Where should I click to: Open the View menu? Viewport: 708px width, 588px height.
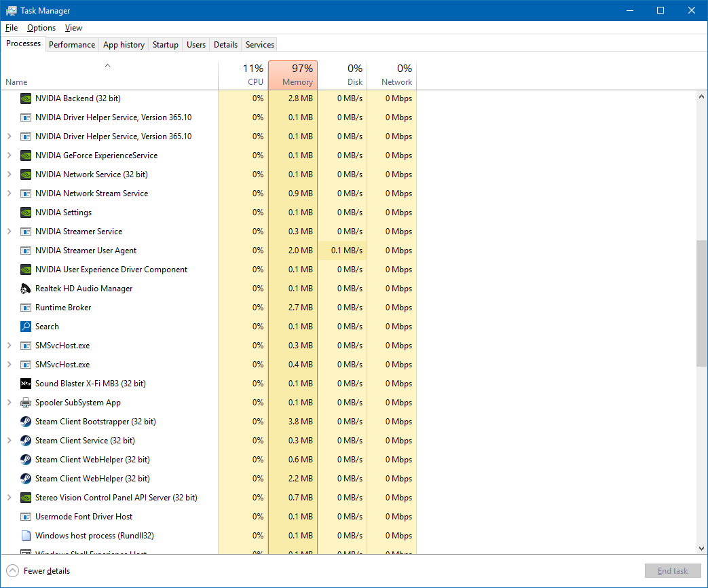click(x=73, y=28)
